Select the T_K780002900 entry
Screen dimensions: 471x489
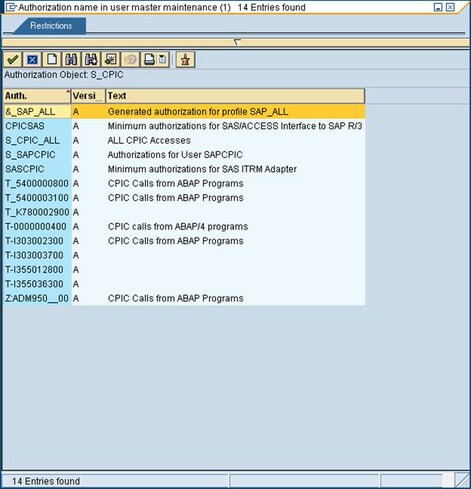click(x=37, y=212)
